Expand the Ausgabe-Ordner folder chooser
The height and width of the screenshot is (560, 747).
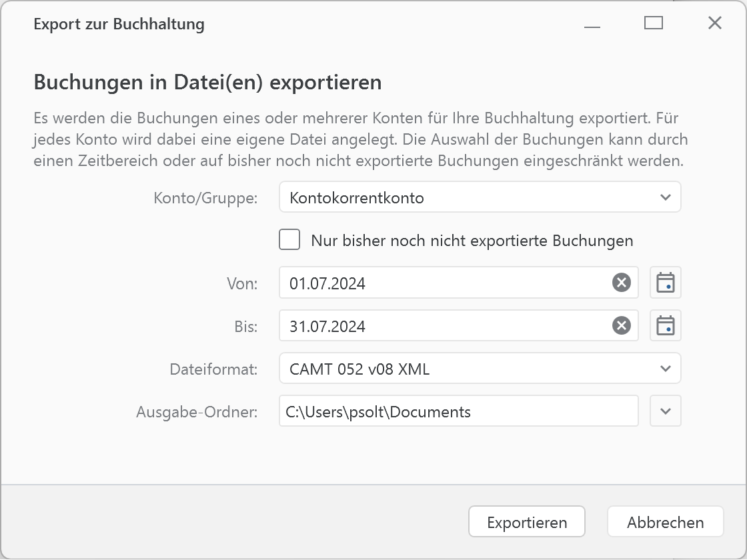(665, 411)
